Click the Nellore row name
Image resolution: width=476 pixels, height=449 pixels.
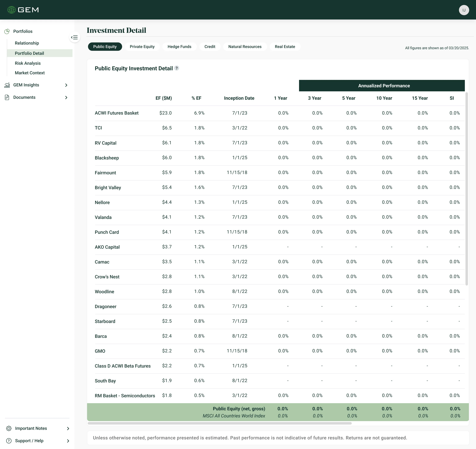102,202
